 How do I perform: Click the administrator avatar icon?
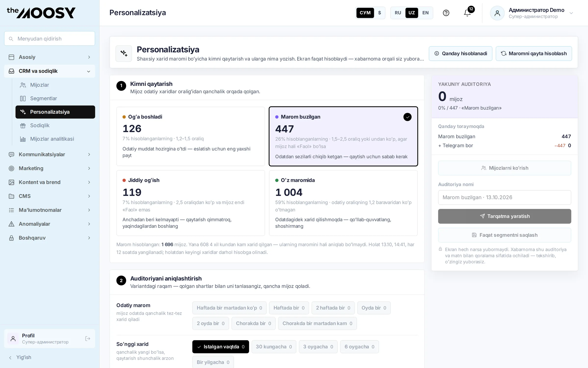tap(497, 13)
